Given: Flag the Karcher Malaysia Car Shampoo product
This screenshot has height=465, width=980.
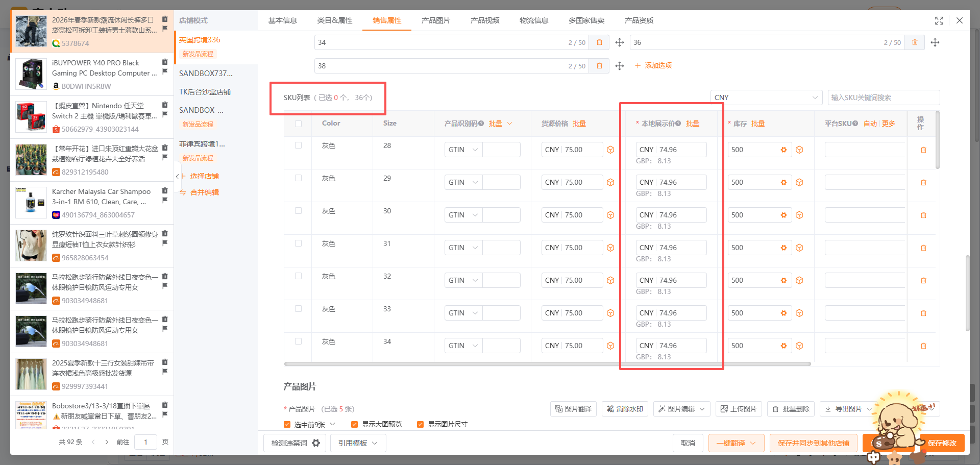Looking at the screenshot, I should (x=165, y=200).
